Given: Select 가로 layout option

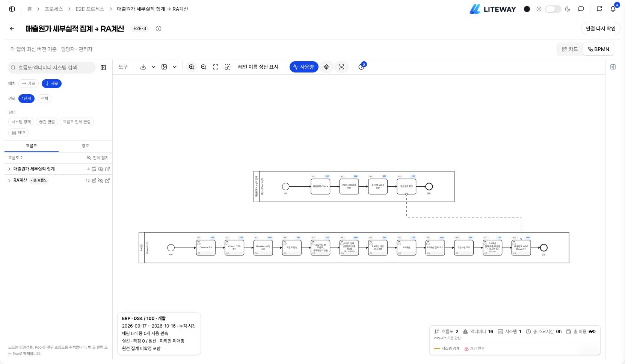Looking at the screenshot, I should click(x=29, y=83).
